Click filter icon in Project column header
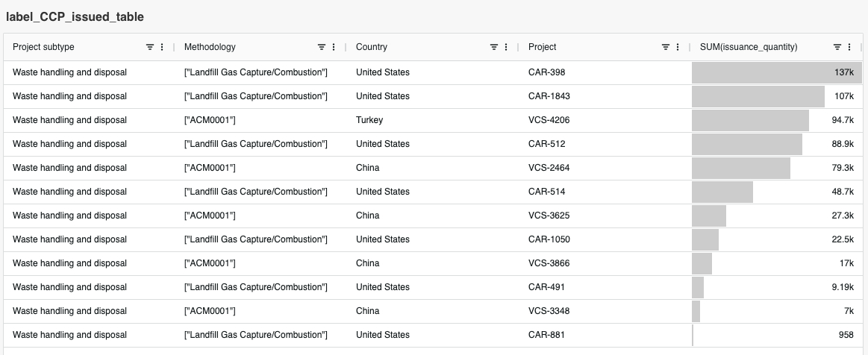The height and width of the screenshot is (355, 868). pos(666,47)
